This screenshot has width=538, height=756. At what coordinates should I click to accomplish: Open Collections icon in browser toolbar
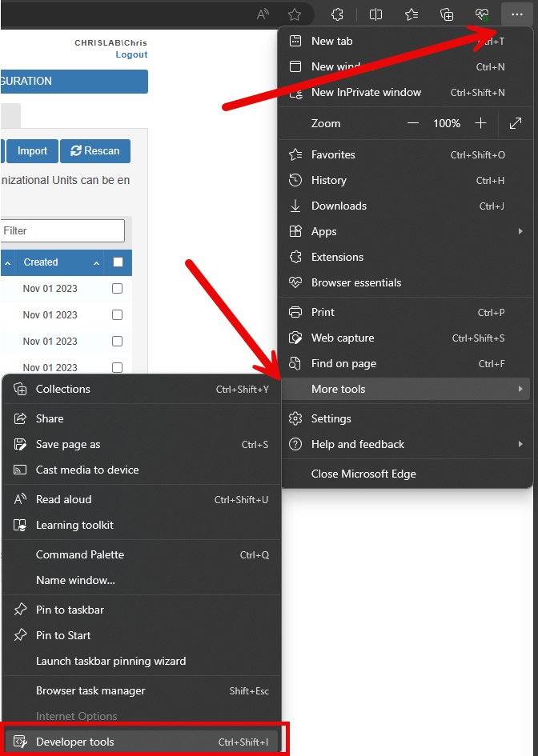coord(448,14)
